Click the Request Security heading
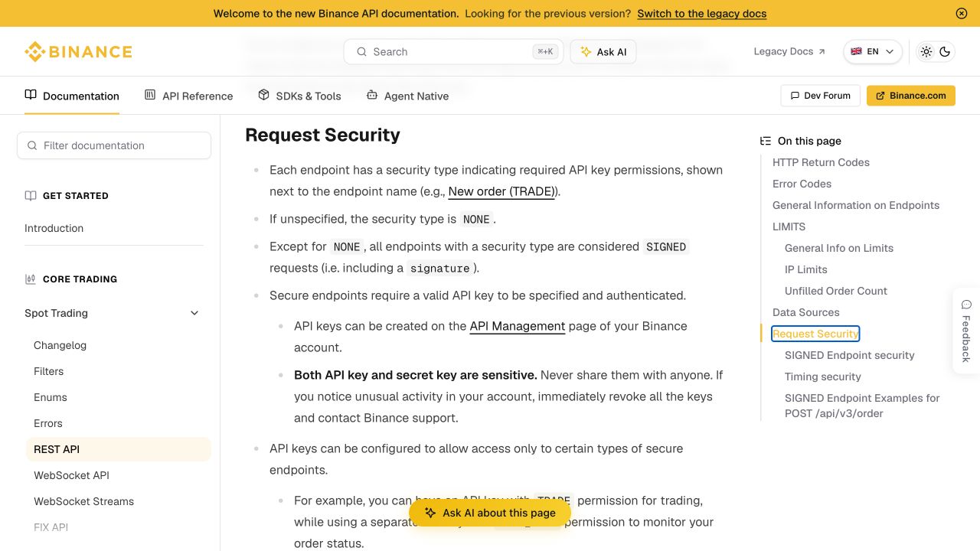 (322, 135)
